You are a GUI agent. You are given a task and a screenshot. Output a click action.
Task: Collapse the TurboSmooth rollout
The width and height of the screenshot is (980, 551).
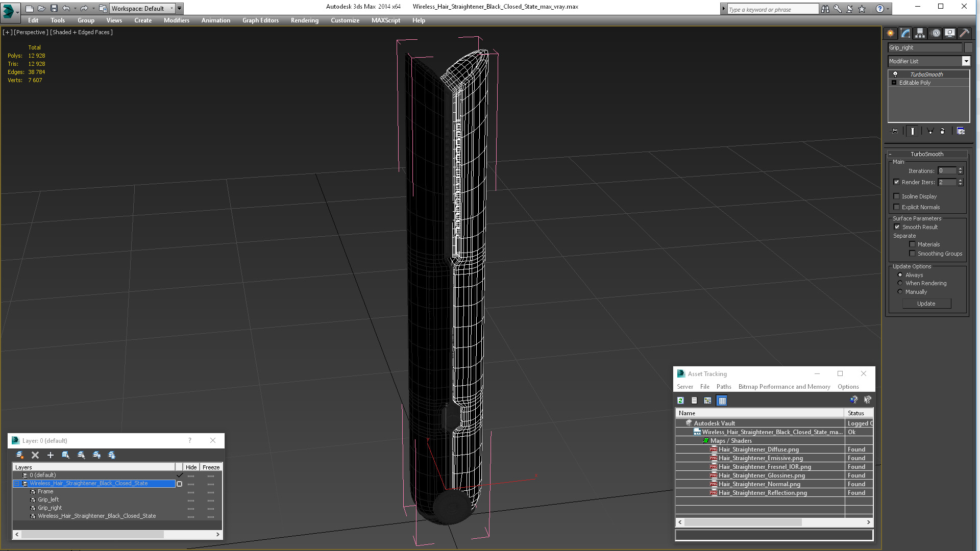coord(890,154)
